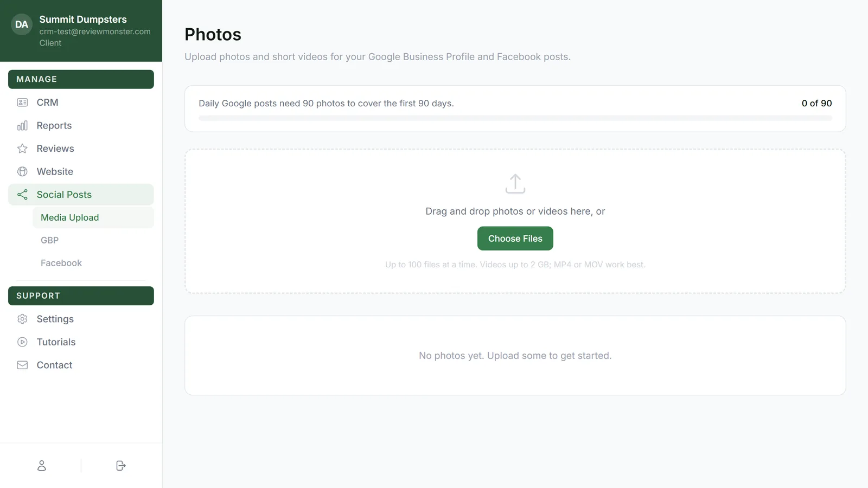Collapse the Social Posts menu
Image resolution: width=868 pixels, height=488 pixels.
click(x=81, y=195)
